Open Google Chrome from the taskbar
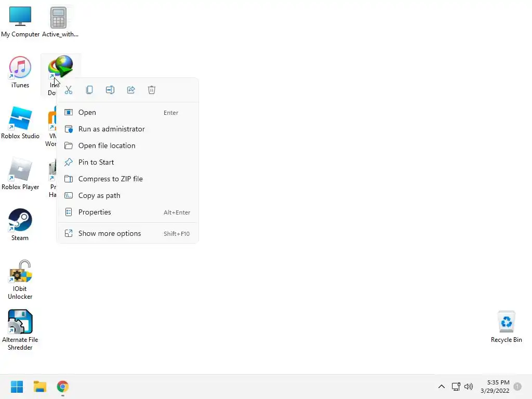The width and height of the screenshot is (532, 399). (x=63, y=387)
